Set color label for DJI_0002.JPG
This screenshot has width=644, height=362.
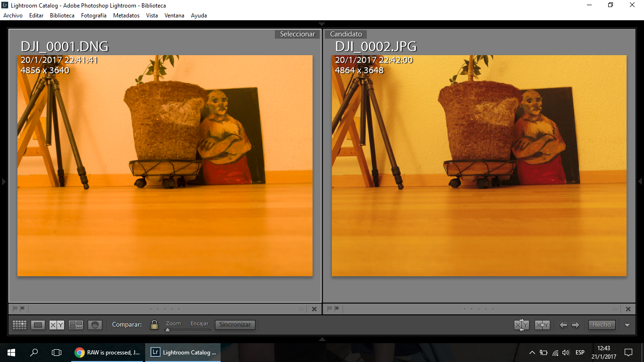click(x=615, y=309)
